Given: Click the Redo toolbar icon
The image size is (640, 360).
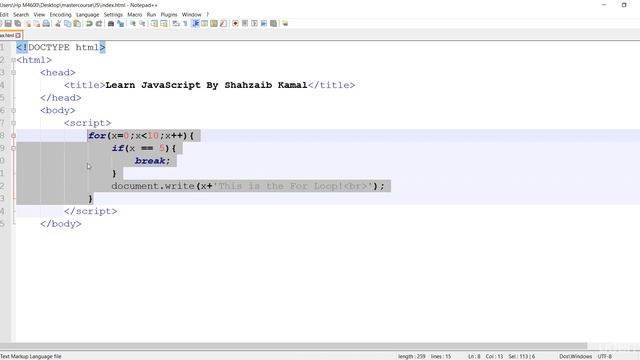Looking at the screenshot, I should click(98, 24).
